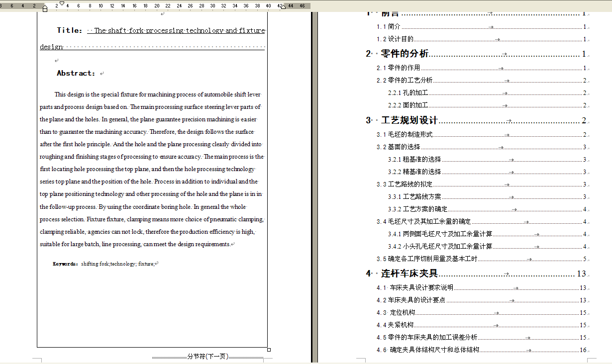Image resolution: width=612 pixels, height=364 pixels.
Task: Click the 'Title:' label text
Action: (x=70, y=30)
